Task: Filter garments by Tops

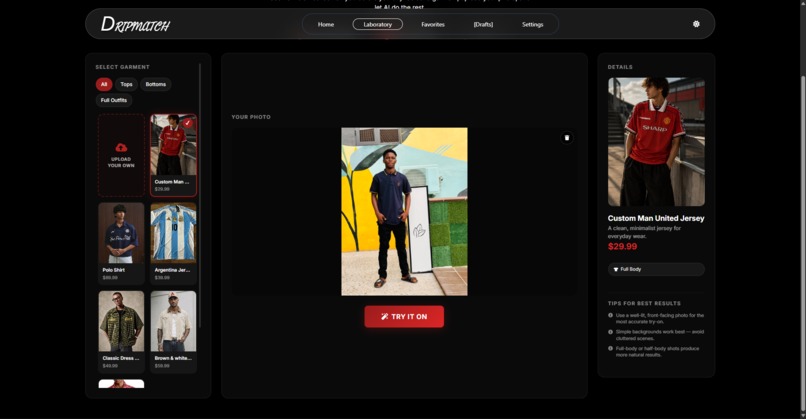Action: click(x=126, y=84)
